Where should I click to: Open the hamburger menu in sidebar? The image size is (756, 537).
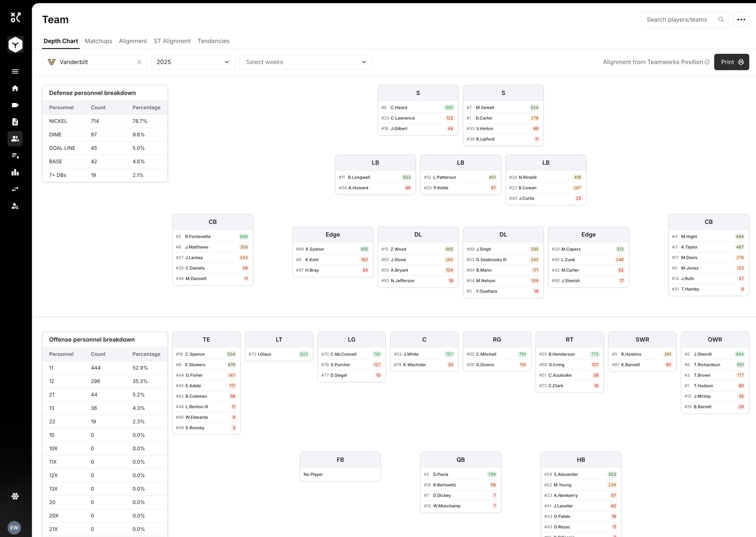coord(15,71)
